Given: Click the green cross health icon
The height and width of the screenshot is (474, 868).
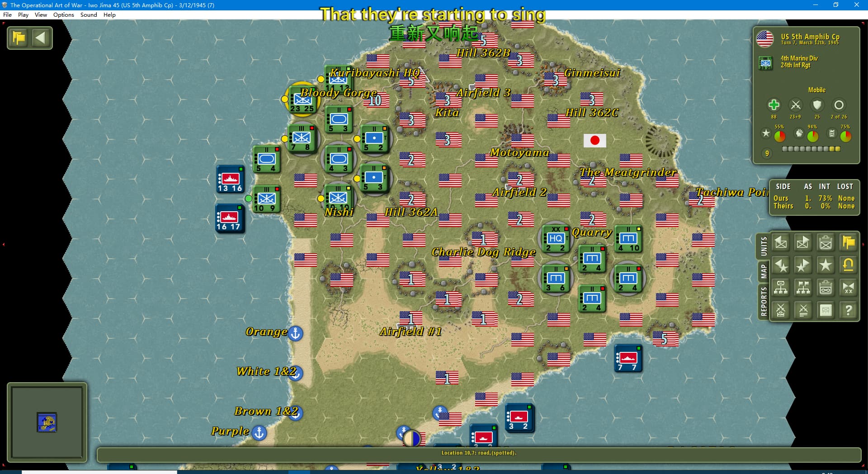Looking at the screenshot, I should click(774, 105).
